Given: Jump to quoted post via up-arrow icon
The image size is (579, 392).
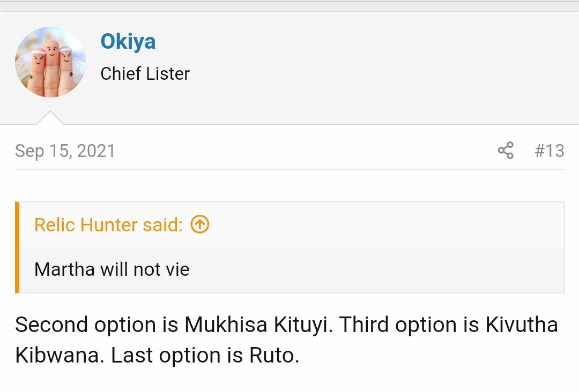Looking at the screenshot, I should tap(200, 224).
